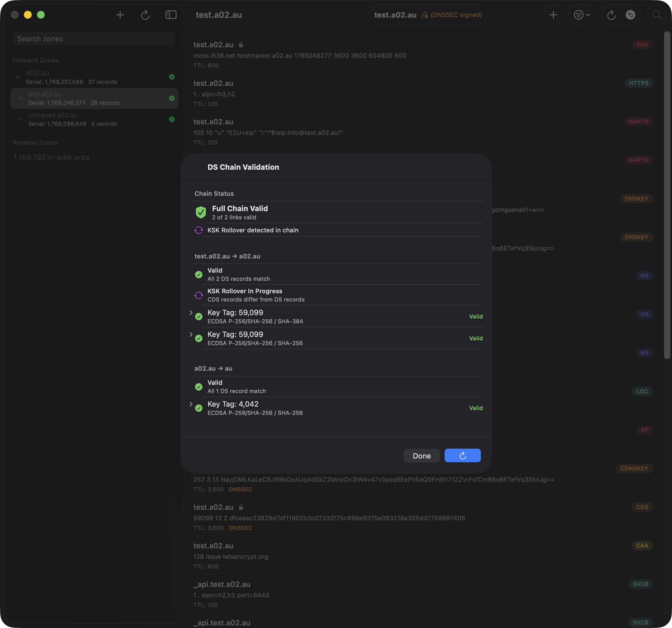Expand Key Tag 59,099 SHA-256 entry
Screen dimensions: 672x628
(x=191, y=334)
